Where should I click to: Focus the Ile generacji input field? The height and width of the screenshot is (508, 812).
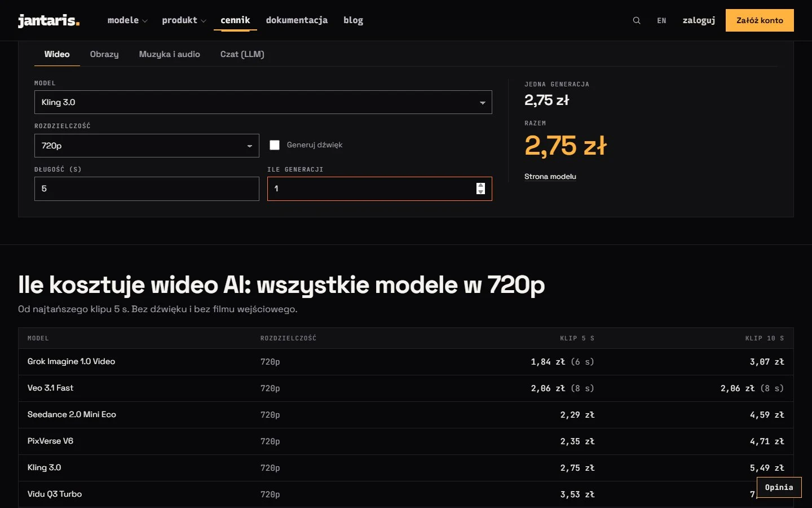tap(379, 189)
